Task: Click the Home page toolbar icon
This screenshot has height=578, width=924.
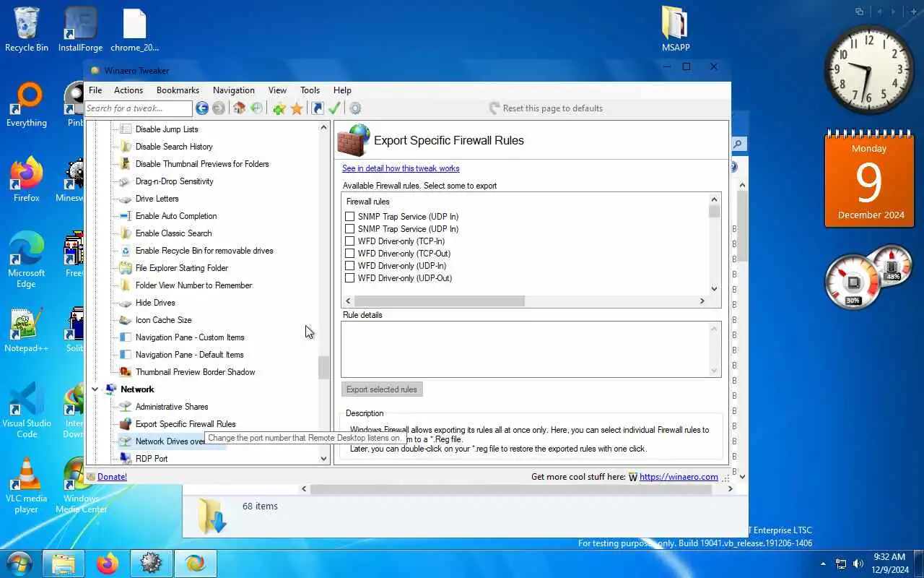Action: pyautogui.click(x=240, y=108)
